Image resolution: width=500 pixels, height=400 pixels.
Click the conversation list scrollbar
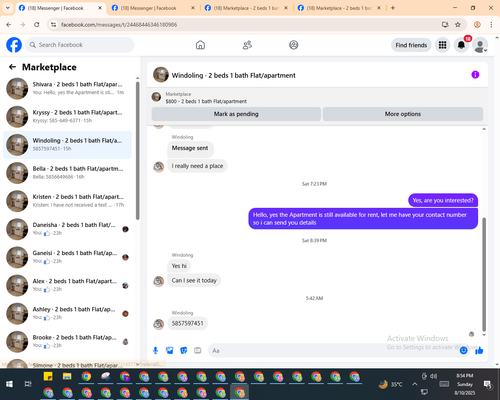(x=138, y=151)
